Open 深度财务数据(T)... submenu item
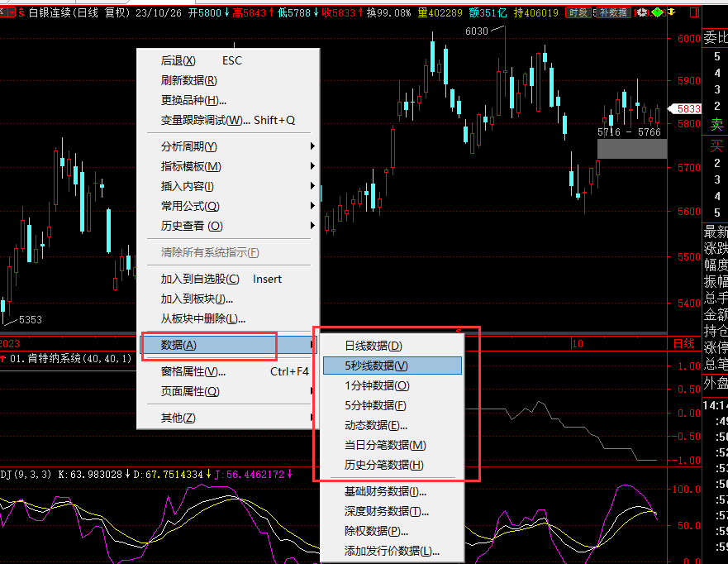Screen dimensions: 728x564 point(393,512)
